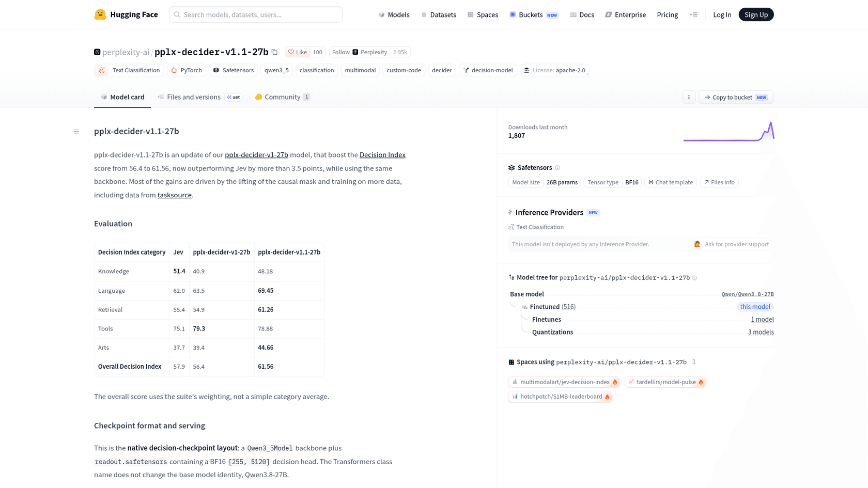Image resolution: width=868 pixels, height=488 pixels.
Task: Click Ask for provider support
Action: (x=731, y=244)
